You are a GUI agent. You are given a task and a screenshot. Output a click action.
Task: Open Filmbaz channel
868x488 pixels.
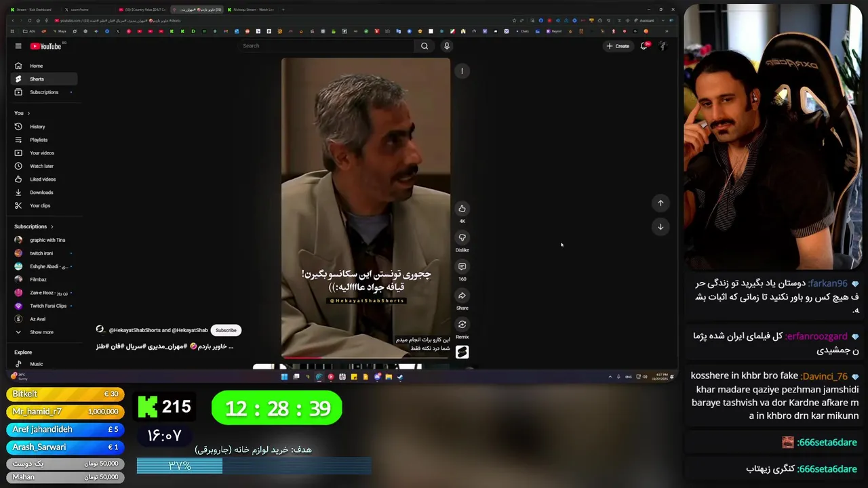coord(44,279)
